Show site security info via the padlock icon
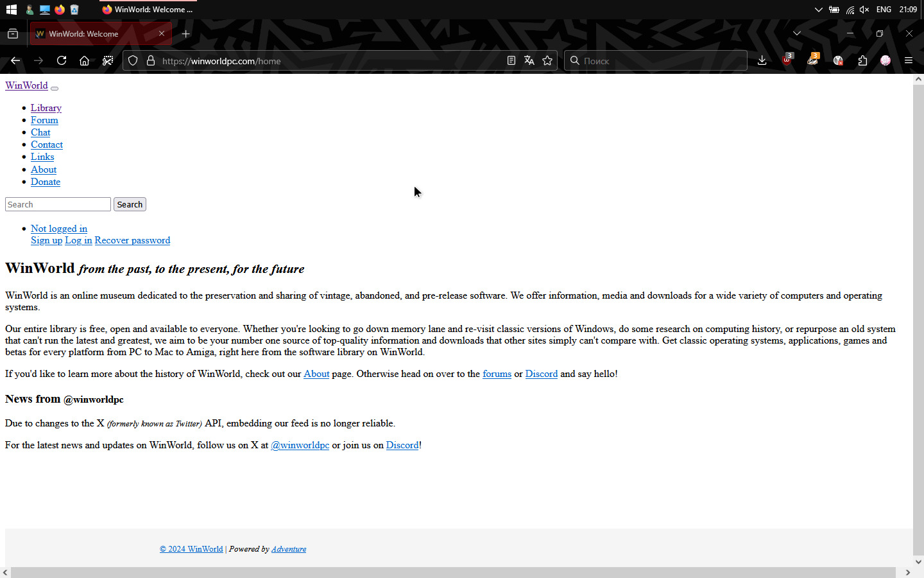Viewport: 924px width, 578px height. [x=151, y=60]
